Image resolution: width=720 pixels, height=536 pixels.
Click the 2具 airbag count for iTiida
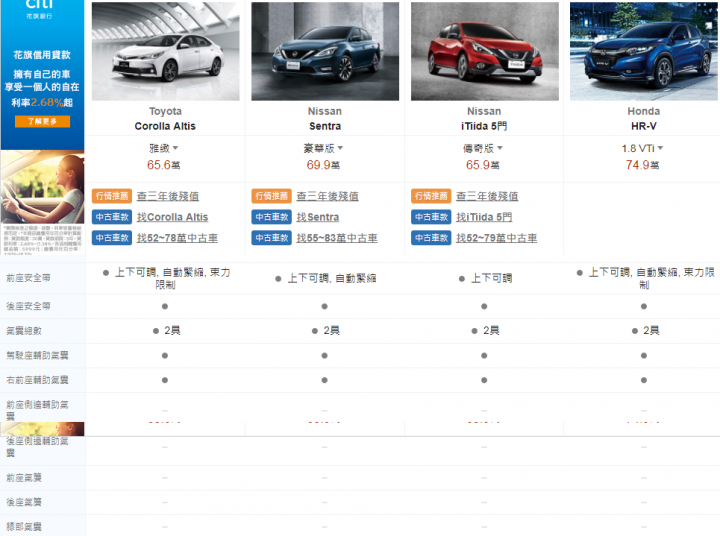[x=491, y=331]
